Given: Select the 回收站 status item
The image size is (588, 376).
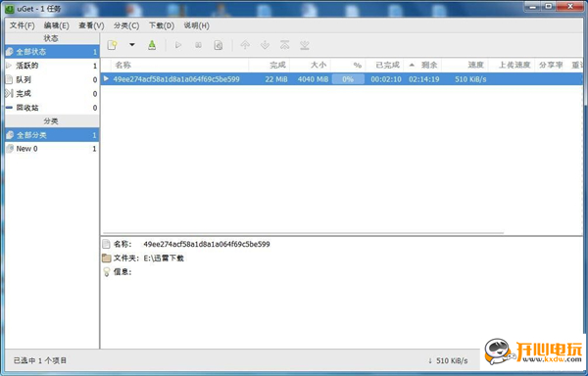Looking at the screenshot, I should coord(52,108).
